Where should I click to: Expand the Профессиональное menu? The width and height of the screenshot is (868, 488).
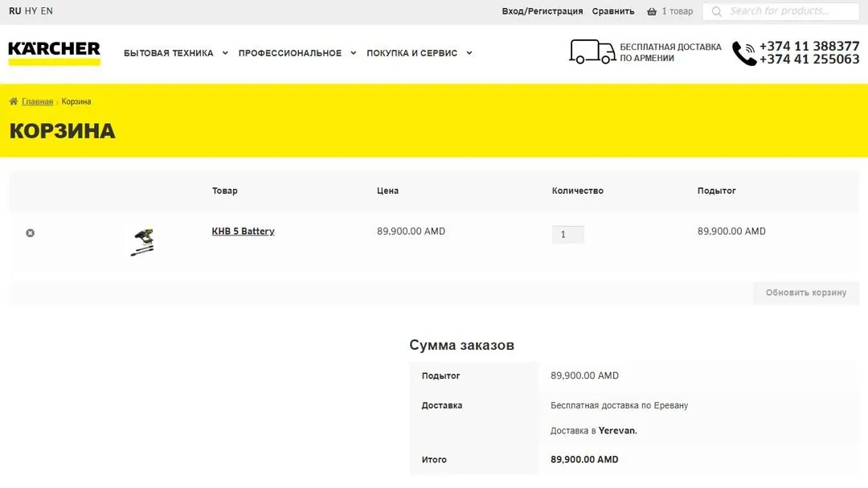297,53
